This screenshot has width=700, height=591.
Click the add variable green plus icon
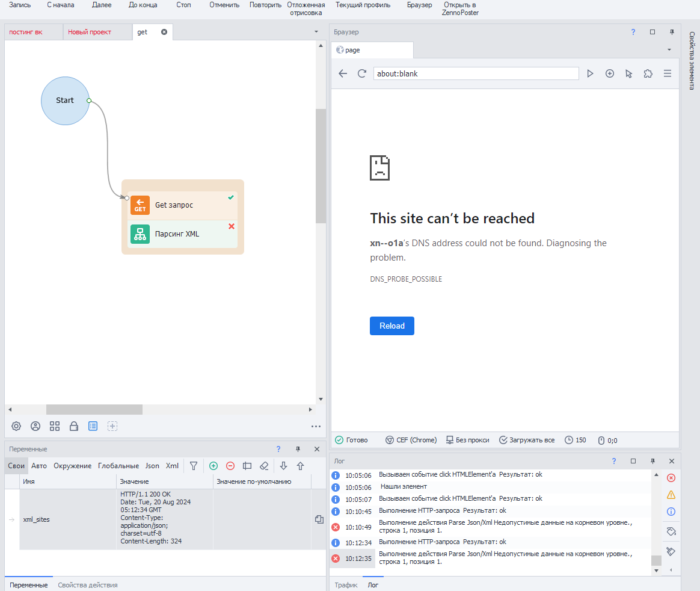click(x=213, y=466)
